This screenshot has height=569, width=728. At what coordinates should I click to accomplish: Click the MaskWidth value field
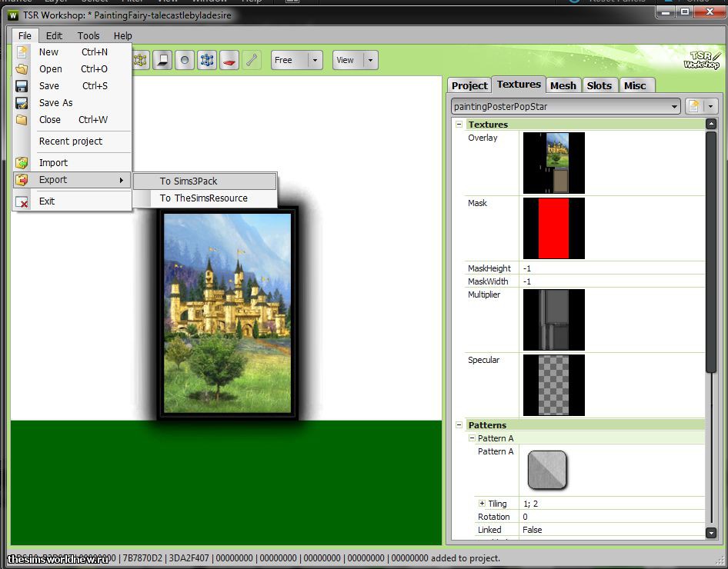pyautogui.click(x=612, y=281)
